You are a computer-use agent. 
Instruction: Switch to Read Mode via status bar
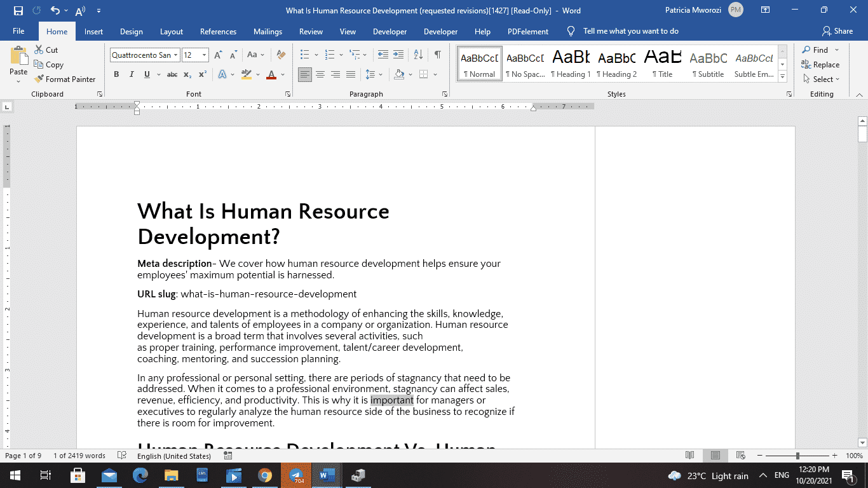(690, 456)
